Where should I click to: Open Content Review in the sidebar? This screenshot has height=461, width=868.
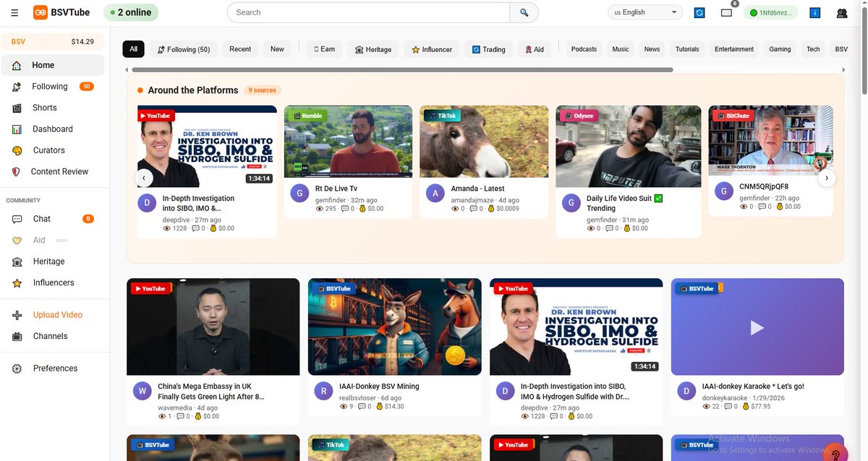point(59,171)
